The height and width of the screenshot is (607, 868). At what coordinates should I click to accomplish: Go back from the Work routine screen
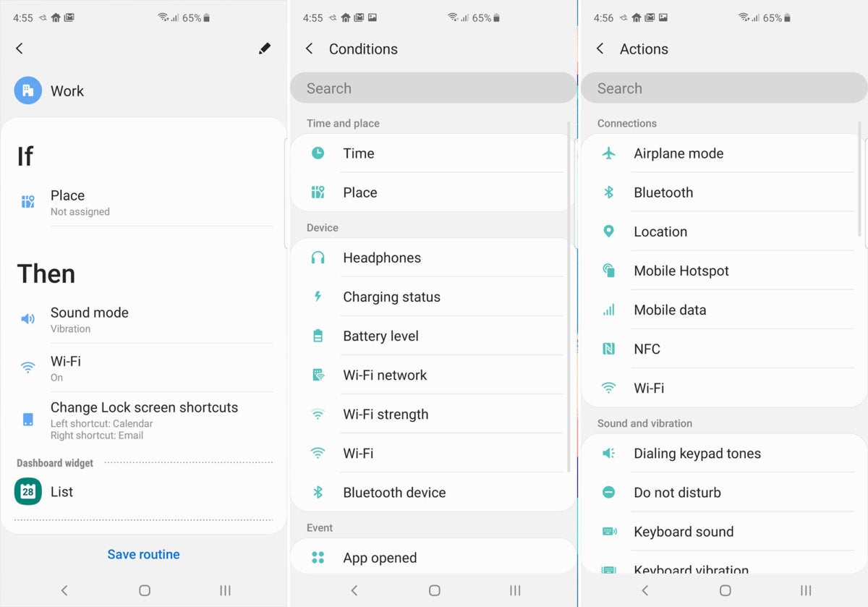click(x=20, y=48)
